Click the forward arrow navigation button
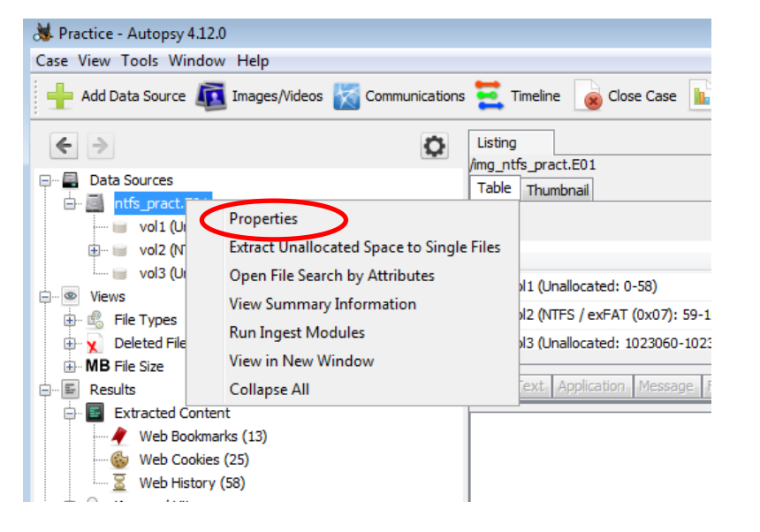Screen dimensions: 760x532 pos(101,145)
